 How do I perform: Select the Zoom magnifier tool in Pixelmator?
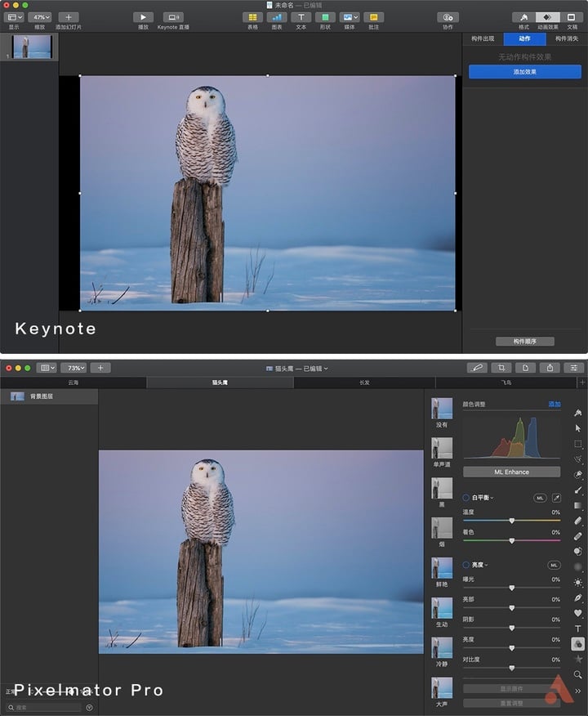point(578,674)
